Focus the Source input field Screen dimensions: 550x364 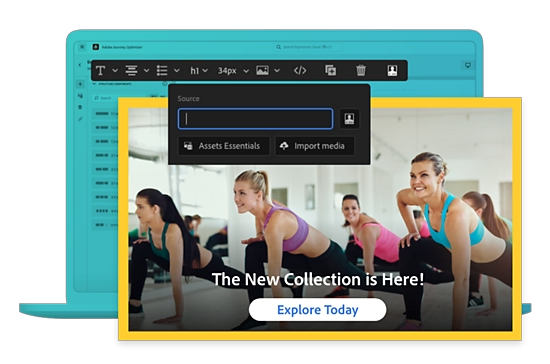(x=256, y=119)
